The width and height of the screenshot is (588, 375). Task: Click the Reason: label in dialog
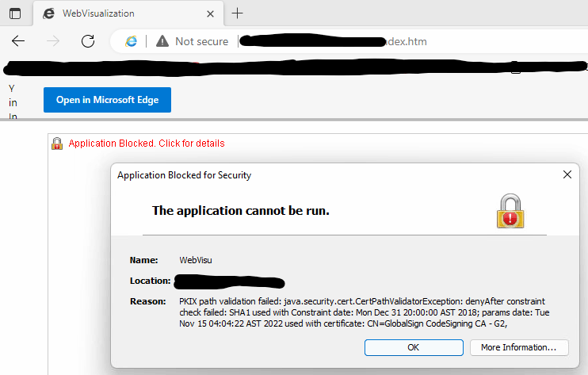point(147,301)
